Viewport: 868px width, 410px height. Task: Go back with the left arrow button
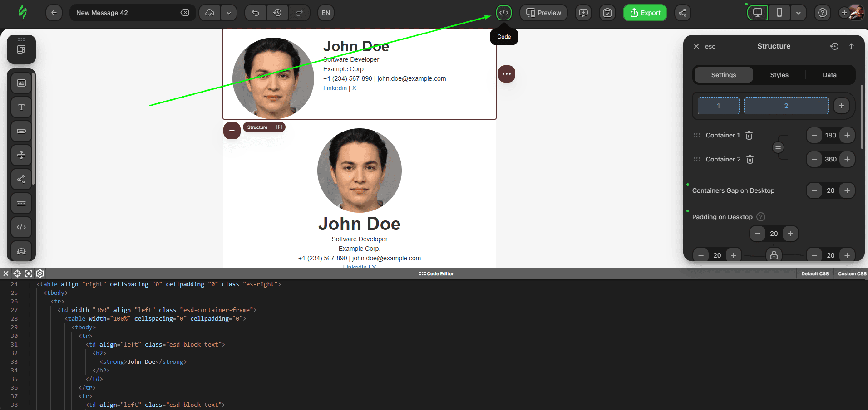(54, 13)
